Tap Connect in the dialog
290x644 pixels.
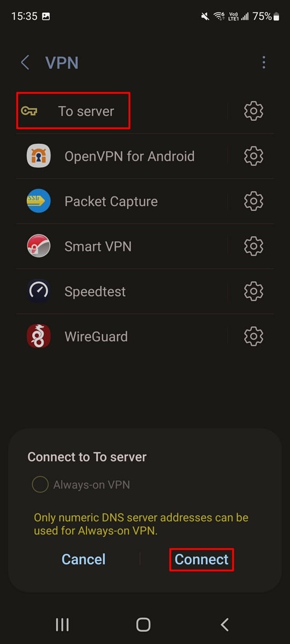[x=202, y=559]
